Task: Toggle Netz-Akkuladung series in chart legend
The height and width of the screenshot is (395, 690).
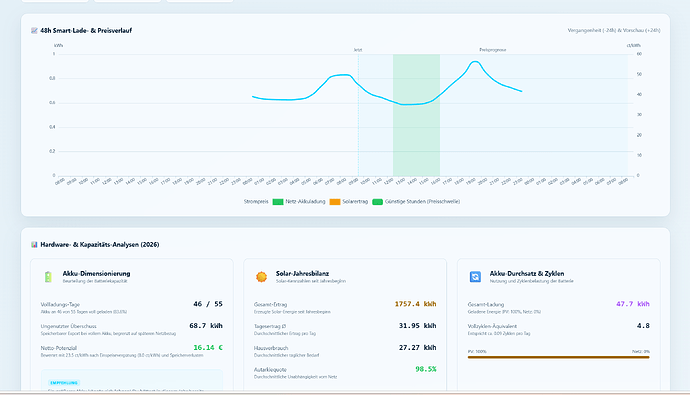Action: [x=299, y=201]
